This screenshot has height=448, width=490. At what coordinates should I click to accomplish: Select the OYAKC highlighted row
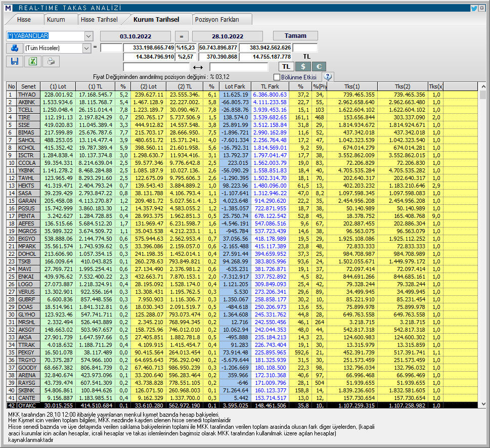coord(242,406)
